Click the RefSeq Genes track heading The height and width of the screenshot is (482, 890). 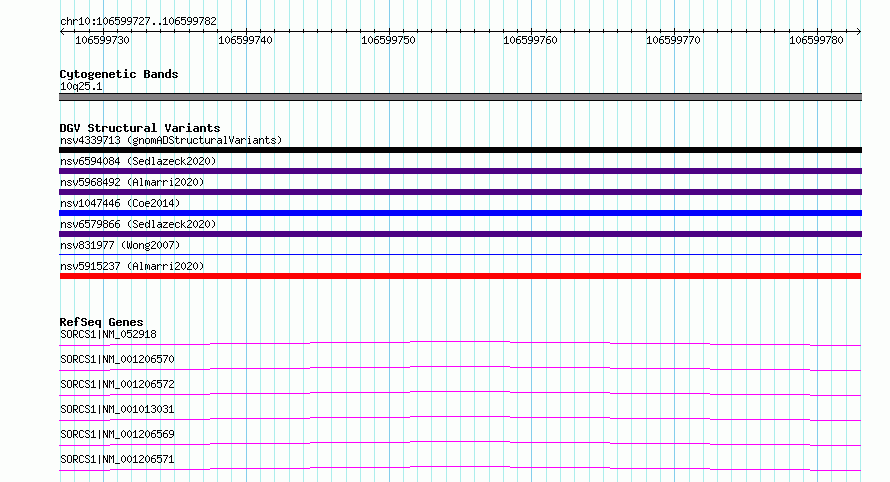point(101,322)
